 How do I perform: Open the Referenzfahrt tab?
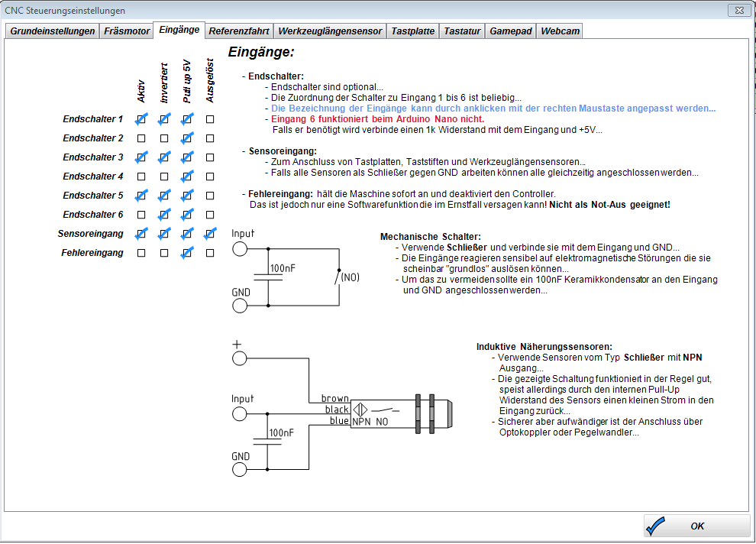pos(238,31)
